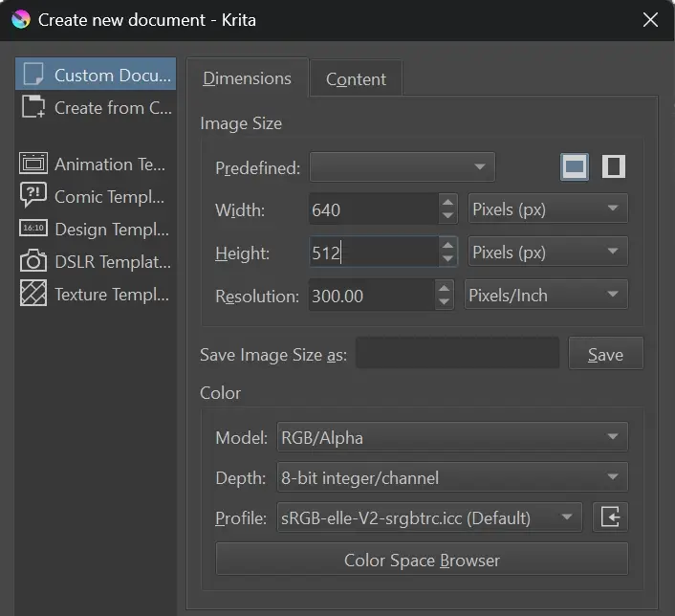Click the Image Size heading
Viewport: 675px width, 616px height.
point(241,123)
